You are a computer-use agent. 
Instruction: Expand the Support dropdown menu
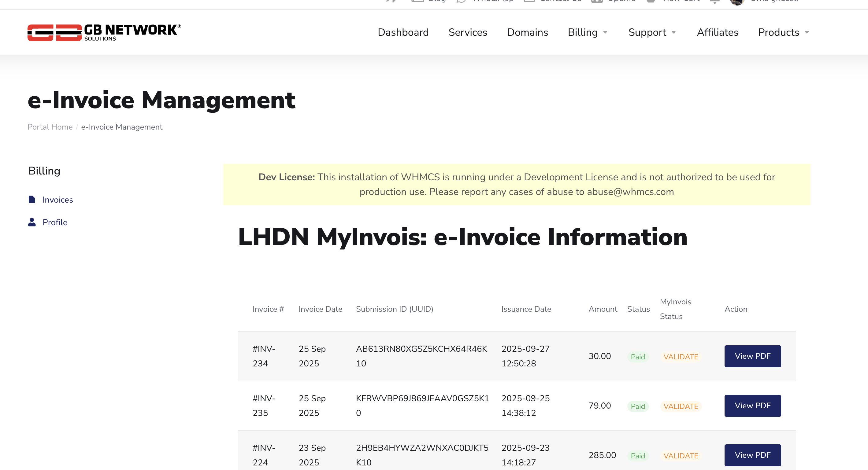point(652,32)
